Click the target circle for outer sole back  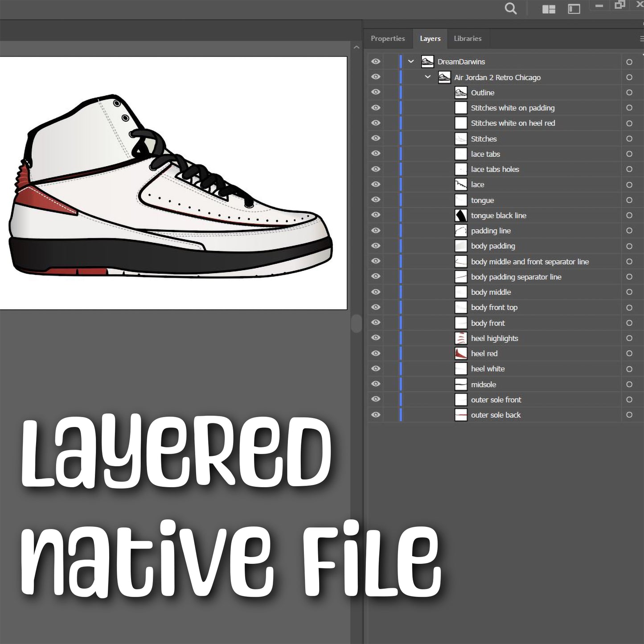pos(629,415)
